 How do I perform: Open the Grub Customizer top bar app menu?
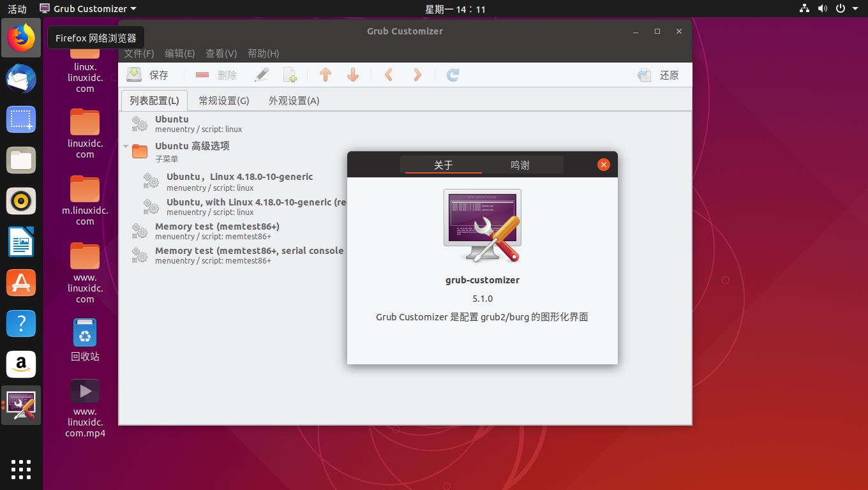[x=88, y=9]
